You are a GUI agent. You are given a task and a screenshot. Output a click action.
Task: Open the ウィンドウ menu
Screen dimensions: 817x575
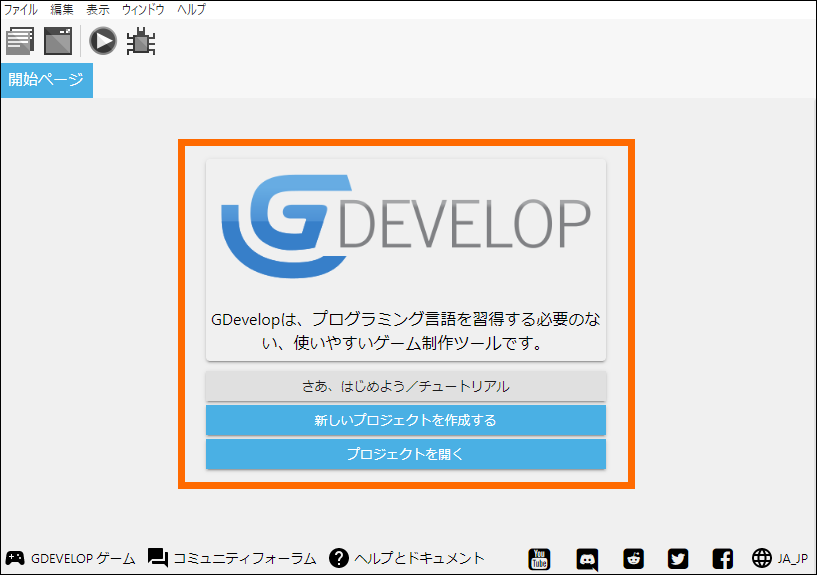pyautogui.click(x=143, y=9)
